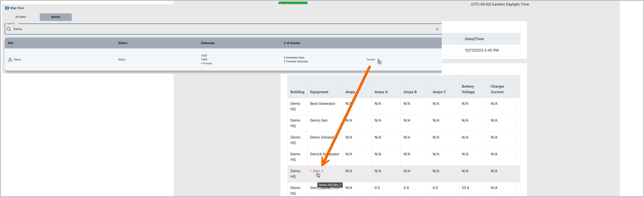Click the Map View book icon
This screenshot has width=644, height=197.
tap(7, 8)
